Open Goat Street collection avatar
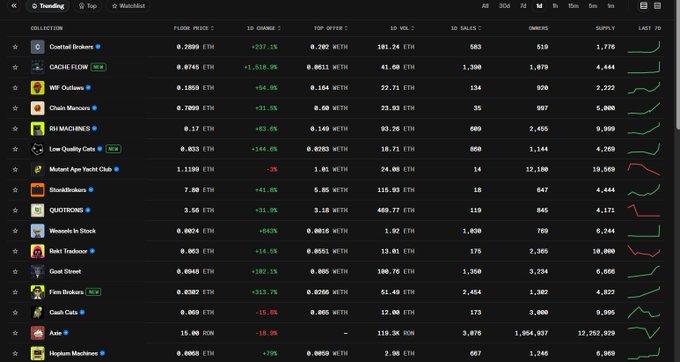This screenshot has height=362, width=680. click(x=38, y=272)
